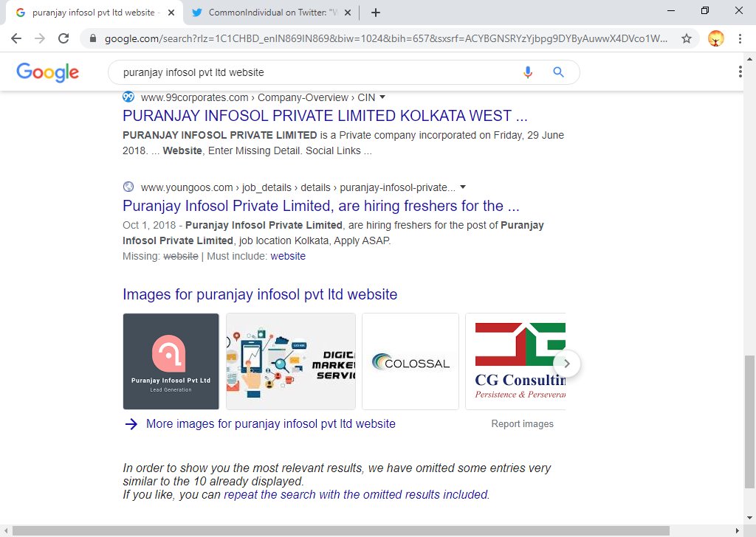This screenshot has height=537, width=756.
Task: Click the vertical scrollbar thumb
Action: point(749,423)
